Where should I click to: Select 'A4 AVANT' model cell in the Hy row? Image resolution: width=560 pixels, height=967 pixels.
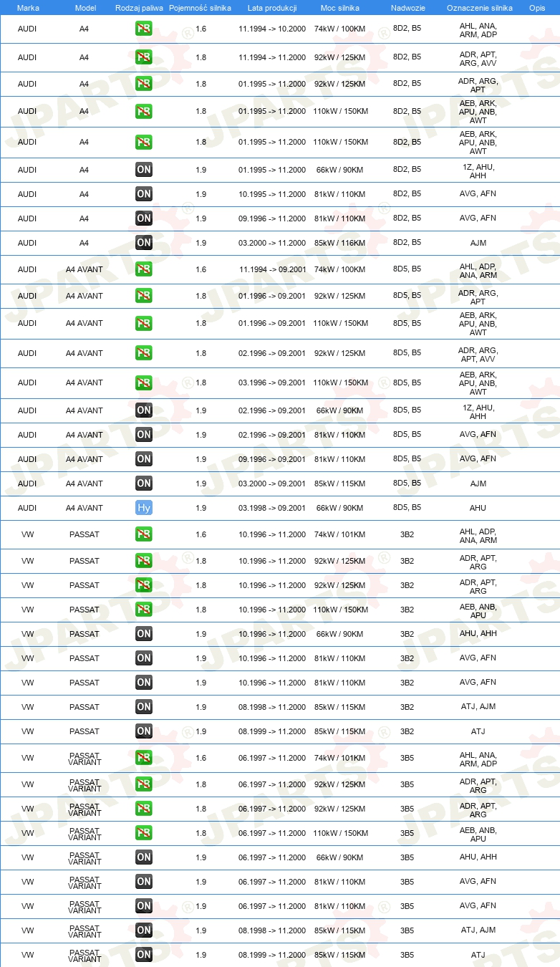(x=85, y=508)
